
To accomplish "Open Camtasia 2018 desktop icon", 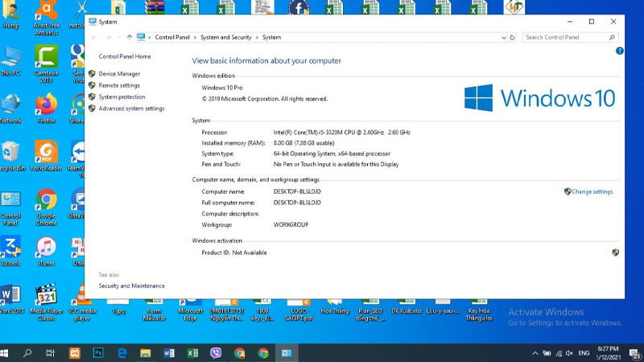I will 46,64.
